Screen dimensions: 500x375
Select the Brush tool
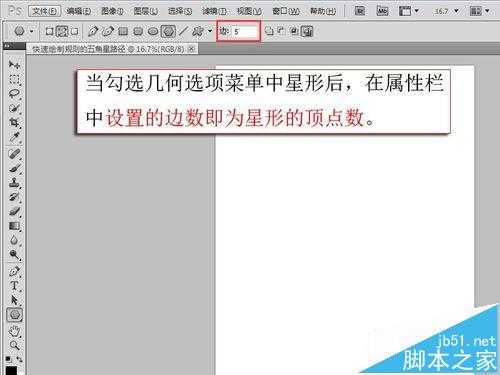coord(14,168)
